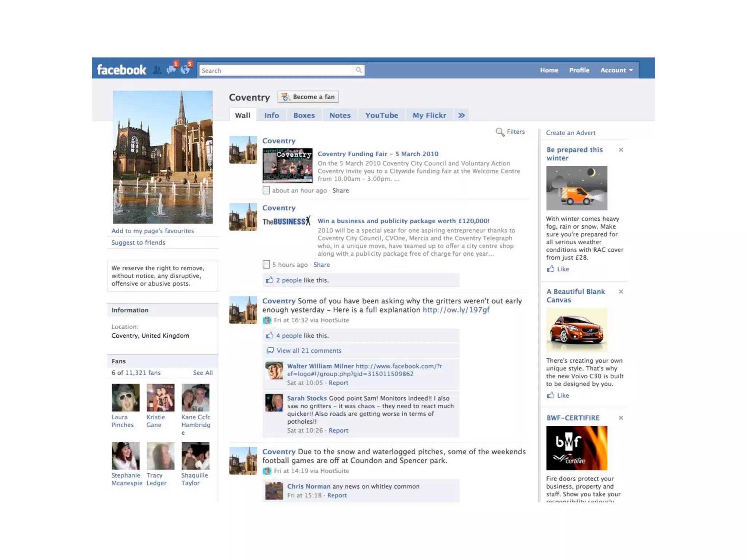
Task: Open the messages icon with badge
Action: [x=171, y=70]
